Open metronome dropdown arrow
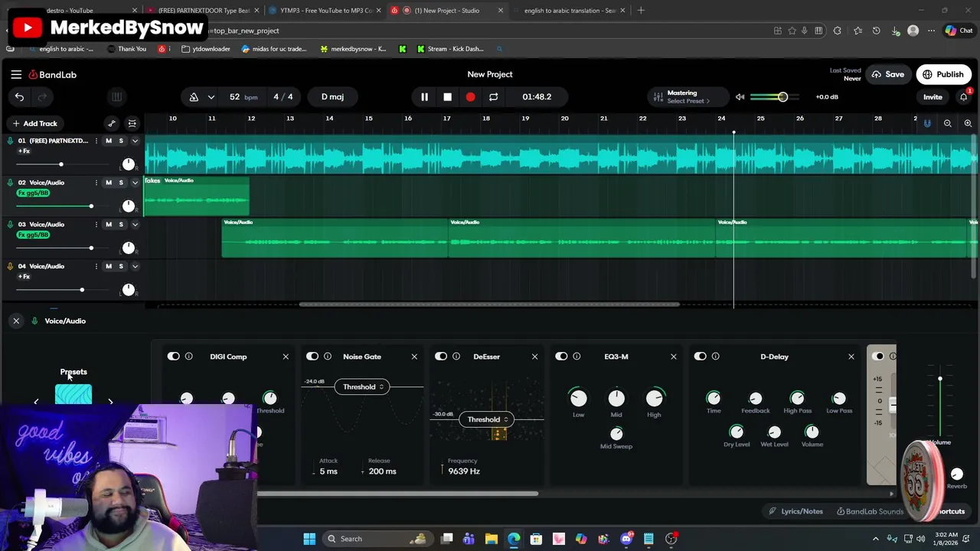 click(x=211, y=96)
